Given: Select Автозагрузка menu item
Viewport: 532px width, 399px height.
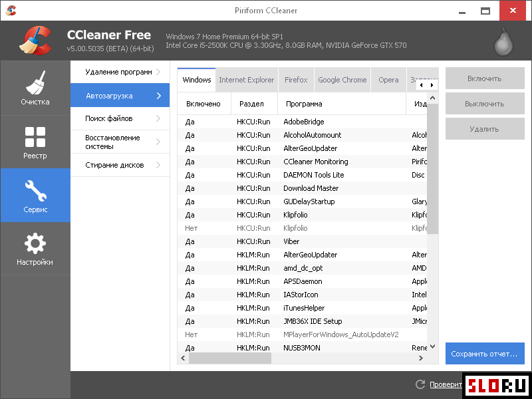Looking at the screenshot, I should [x=120, y=96].
